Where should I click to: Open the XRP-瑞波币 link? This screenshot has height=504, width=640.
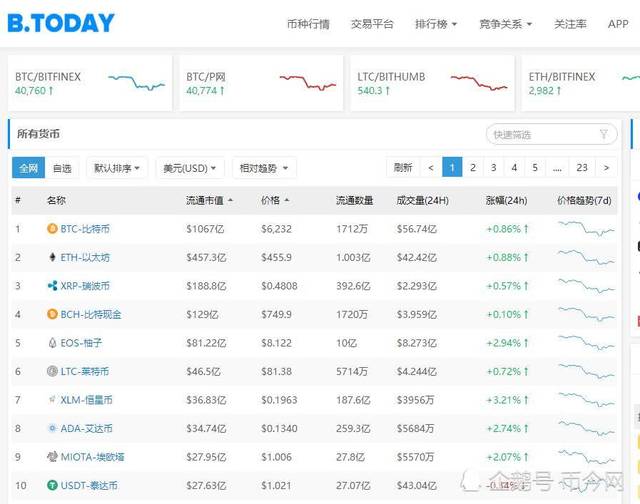(85, 286)
